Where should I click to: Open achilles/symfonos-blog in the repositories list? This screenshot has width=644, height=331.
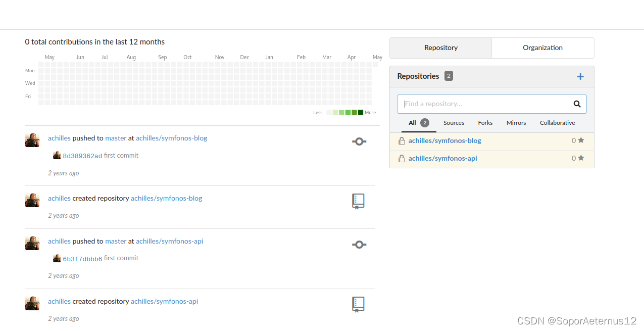coord(444,141)
